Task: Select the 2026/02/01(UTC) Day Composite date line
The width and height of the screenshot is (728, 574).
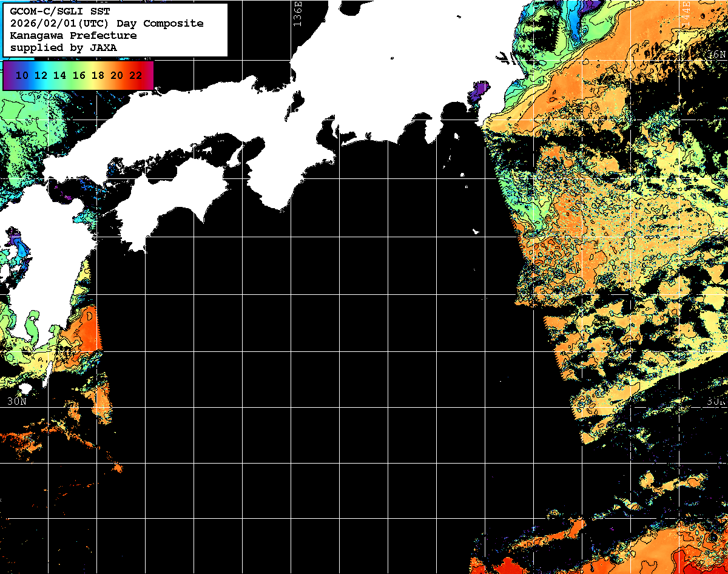Action: pos(107,24)
